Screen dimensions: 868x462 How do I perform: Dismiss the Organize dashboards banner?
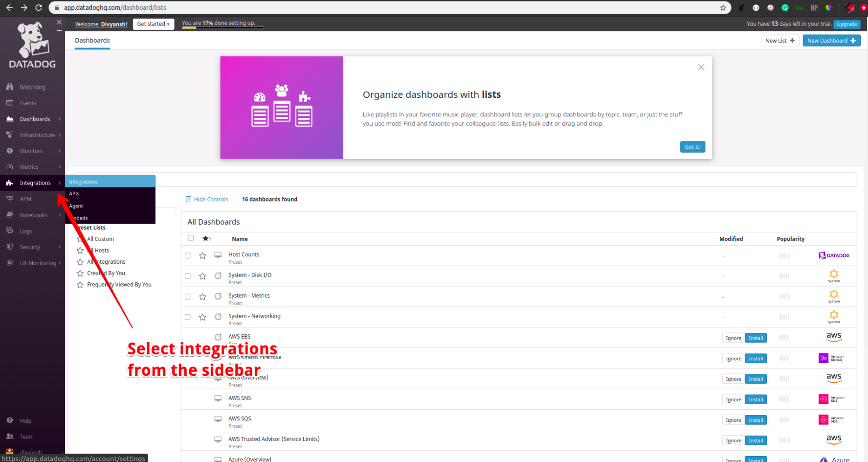701,67
